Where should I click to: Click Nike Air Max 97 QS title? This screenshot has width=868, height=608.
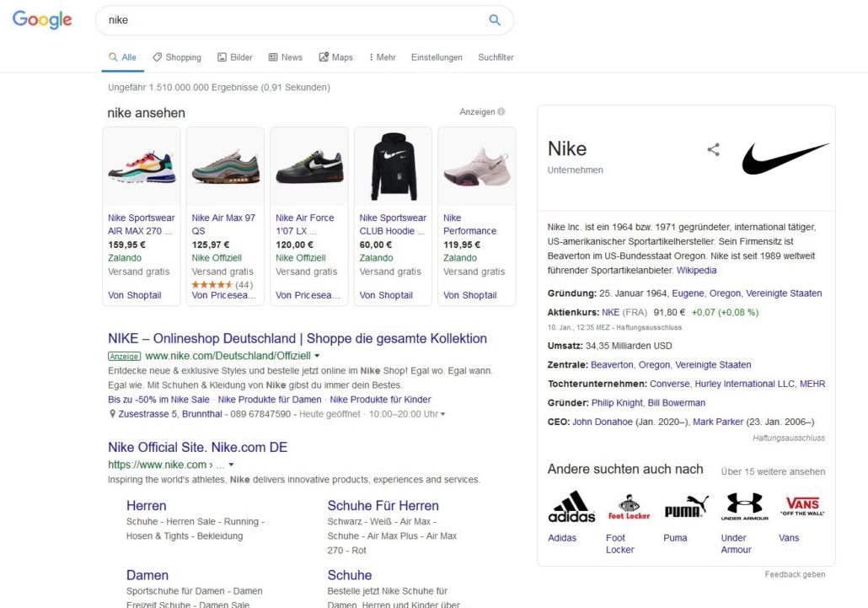(223, 224)
